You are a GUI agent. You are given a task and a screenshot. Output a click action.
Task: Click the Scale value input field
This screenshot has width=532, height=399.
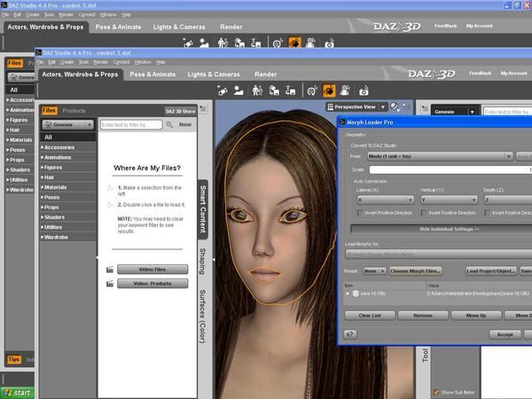click(450, 169)
